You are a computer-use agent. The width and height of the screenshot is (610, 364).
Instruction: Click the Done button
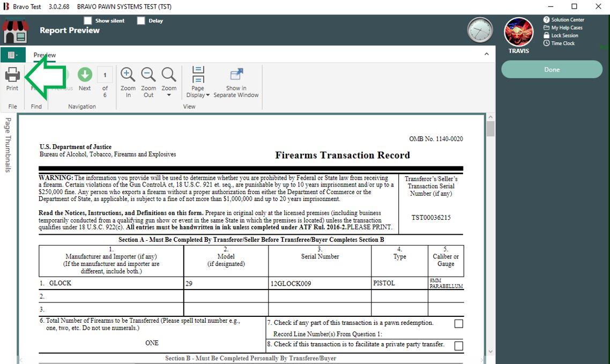tap(552, 69)
